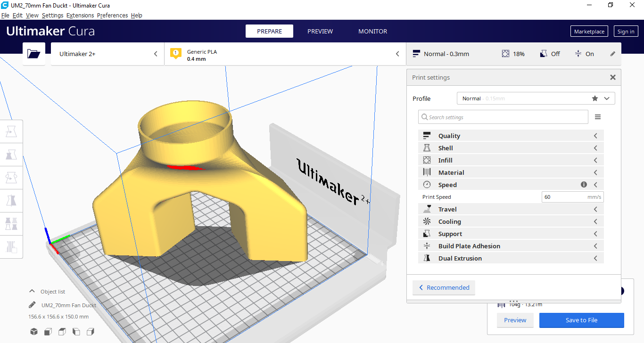Click the Preview button at bottom right
Viewport: 644px width, 343px height.
(515, 320)
